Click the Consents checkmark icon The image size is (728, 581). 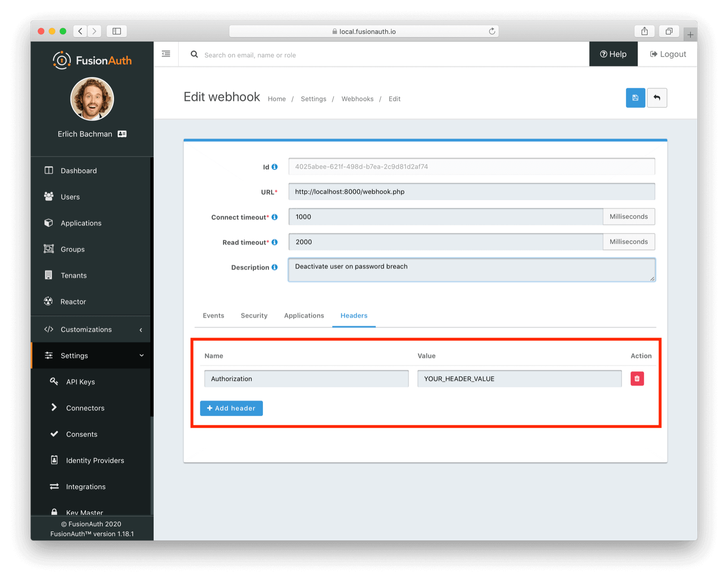(x=54, y=434)
